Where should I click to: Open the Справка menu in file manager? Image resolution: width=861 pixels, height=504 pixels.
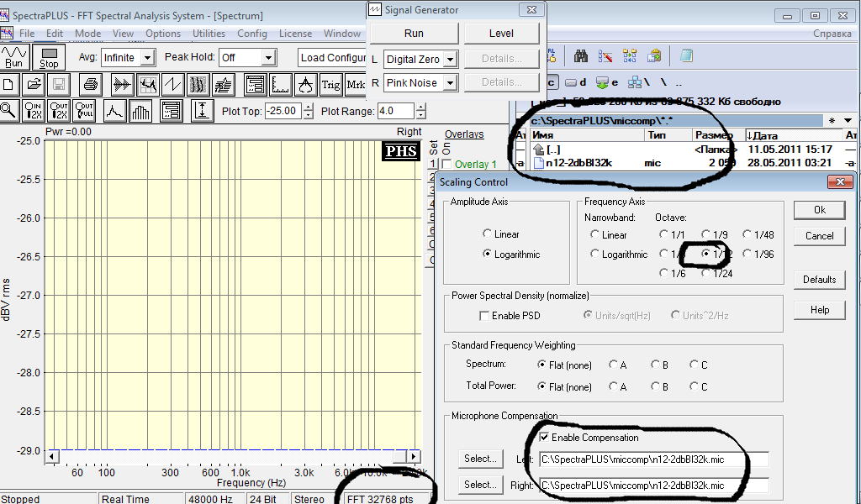(x=832, y=34)
